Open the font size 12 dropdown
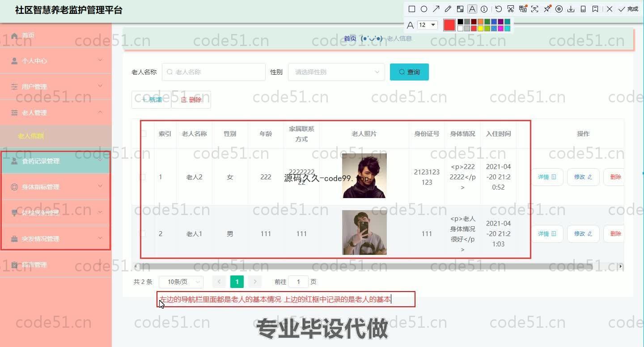Image resolution: width=644 pixels, height=347 pixels. point(427,25)
